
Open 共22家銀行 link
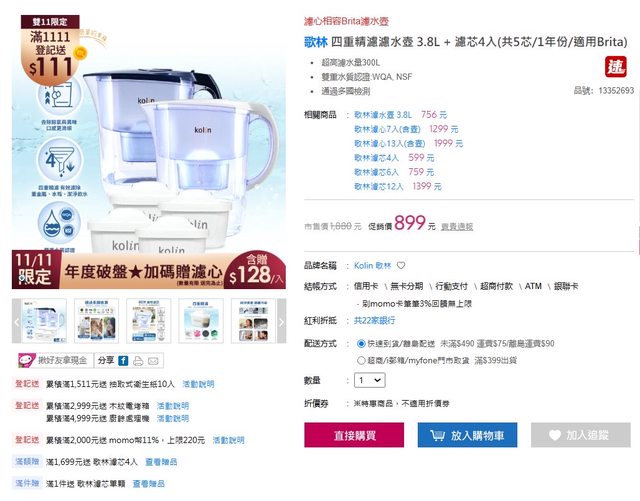pos(374,321)
